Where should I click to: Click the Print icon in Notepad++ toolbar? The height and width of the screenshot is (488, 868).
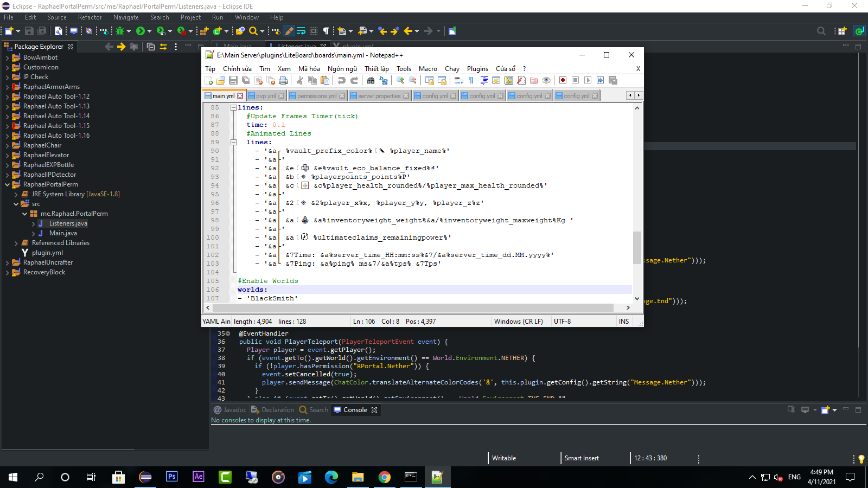pyautogui.click(x=283, y=80)
